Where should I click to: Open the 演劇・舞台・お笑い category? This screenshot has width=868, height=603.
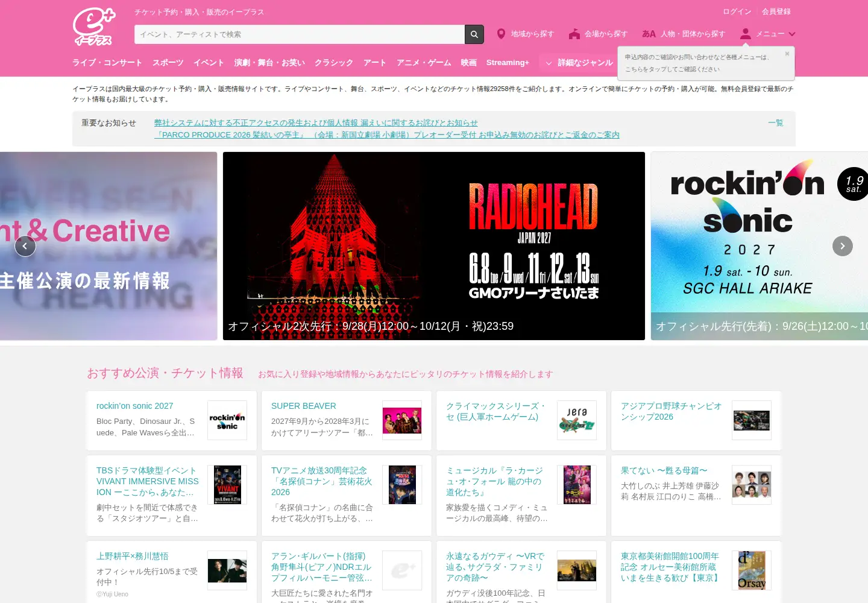(269, 63)
